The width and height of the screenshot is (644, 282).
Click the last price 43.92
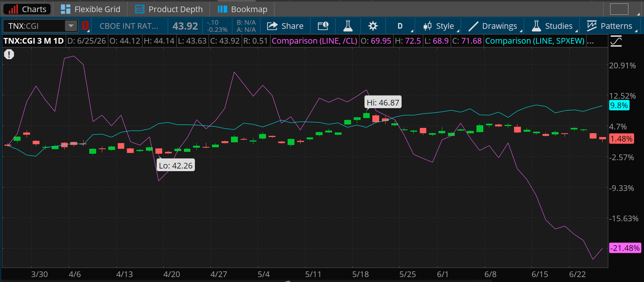coord(185,26)
